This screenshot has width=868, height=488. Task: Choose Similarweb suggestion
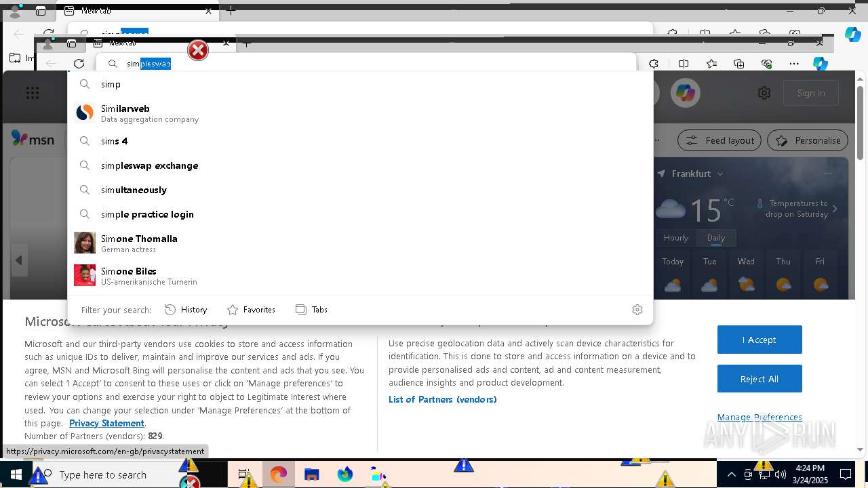pos(360,113)
